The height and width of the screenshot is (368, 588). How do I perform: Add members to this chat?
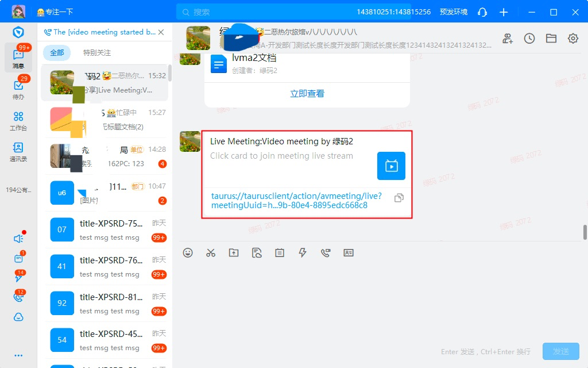coord(508,39)
